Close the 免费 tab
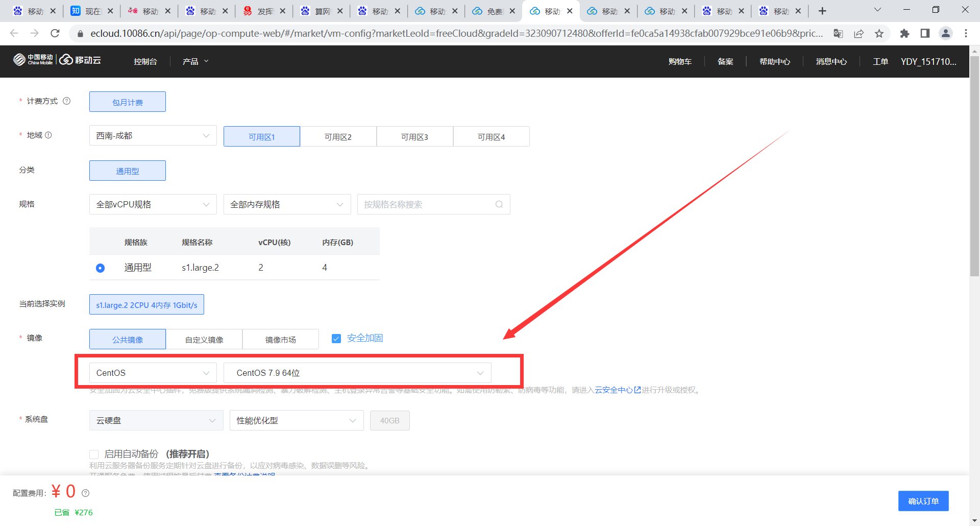The width and height of the screenshot is (980, 526). [x=512, y=11]
